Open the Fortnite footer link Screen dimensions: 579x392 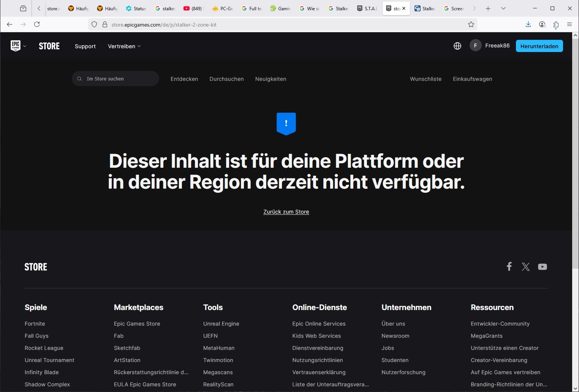click(35, 324)
